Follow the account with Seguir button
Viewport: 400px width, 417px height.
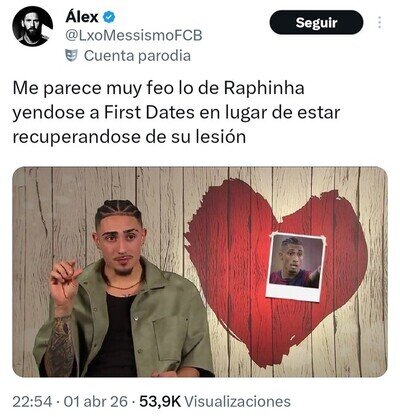[x=316, y=22]
